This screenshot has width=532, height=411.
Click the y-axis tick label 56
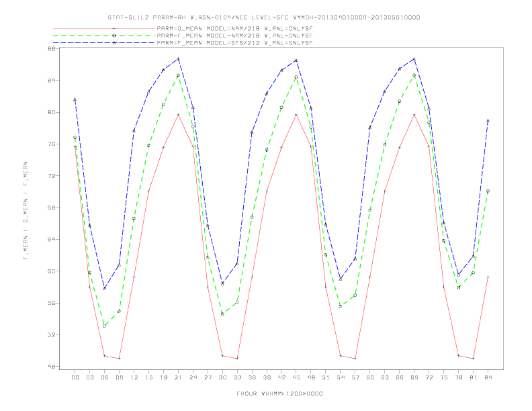51,303
